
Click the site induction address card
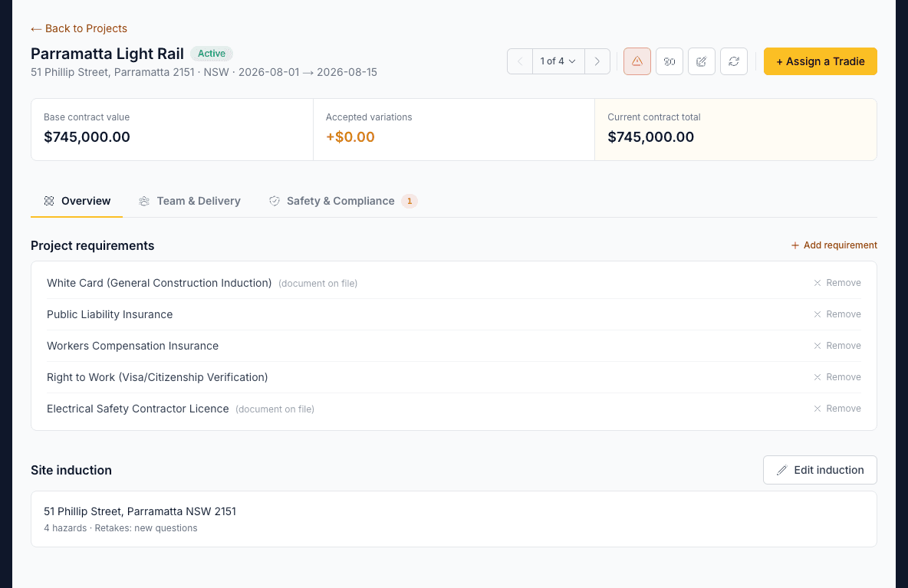454,519
